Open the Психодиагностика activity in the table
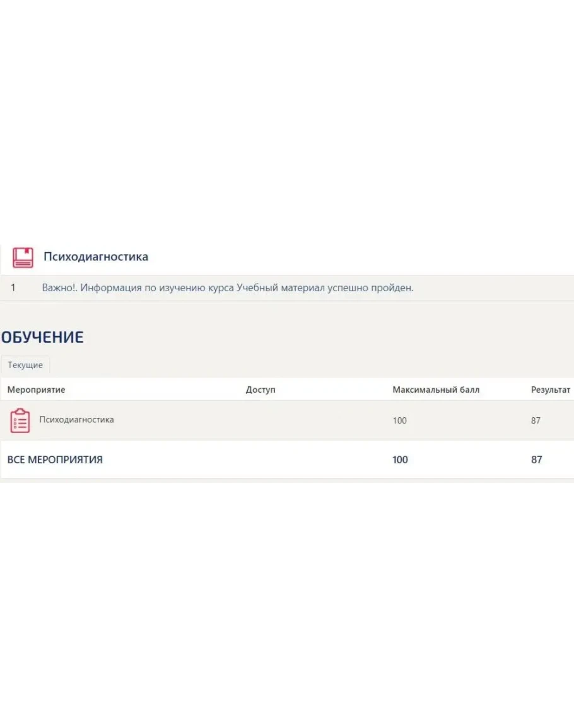Viewport: 574px width, 728px height. pyautogui.click(x=77, y=420)
